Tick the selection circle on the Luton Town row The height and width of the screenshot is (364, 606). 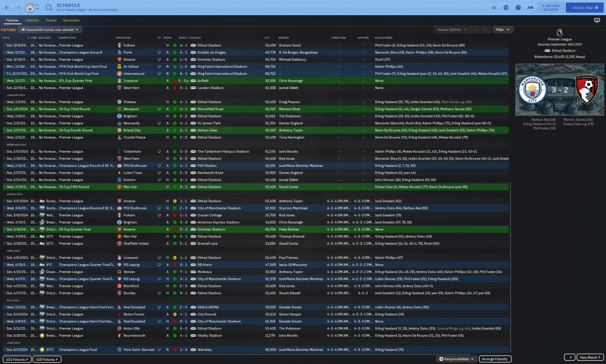tap(4, 173)
